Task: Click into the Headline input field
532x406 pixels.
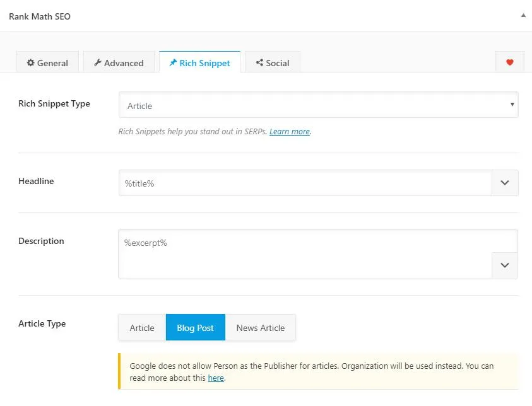Action: [305, 183]
